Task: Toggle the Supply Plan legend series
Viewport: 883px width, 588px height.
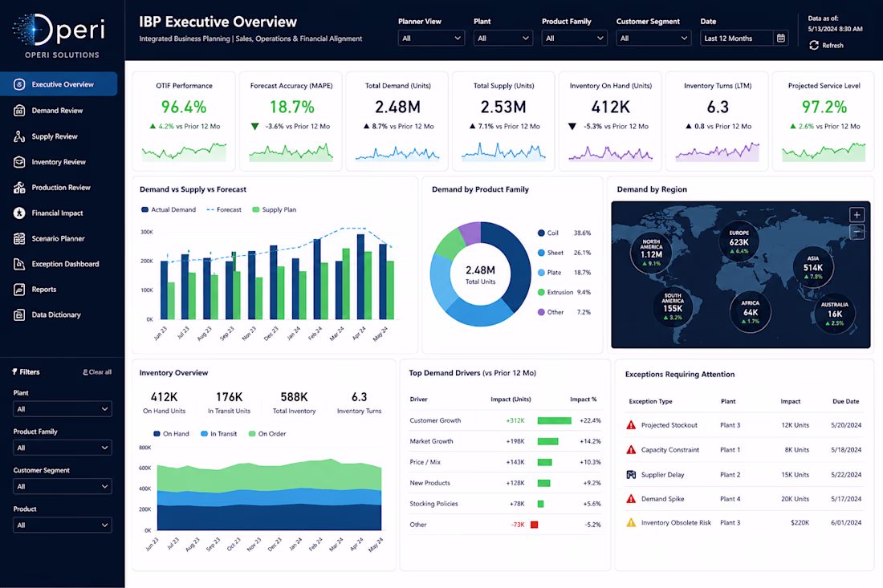Action: point(275,209)
